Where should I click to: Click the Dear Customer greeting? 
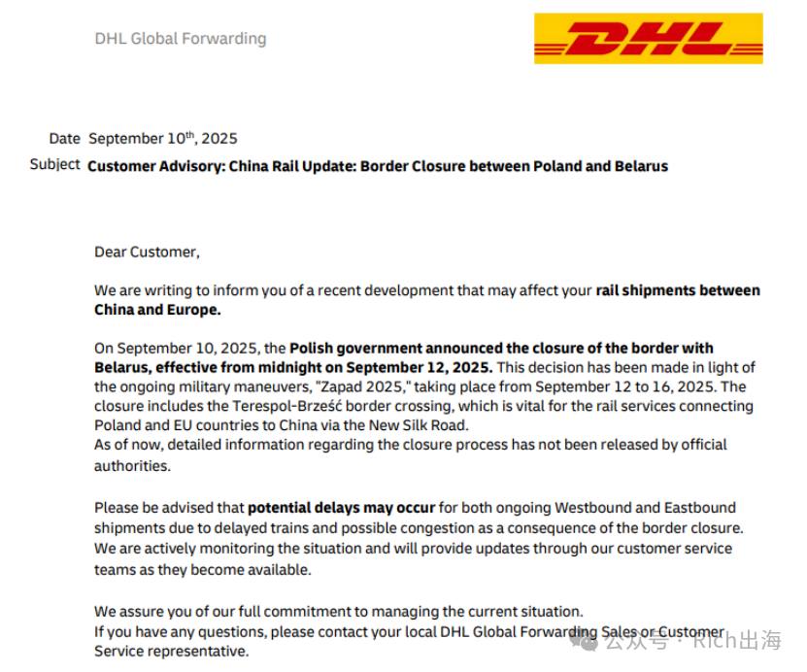click(147, 252)
